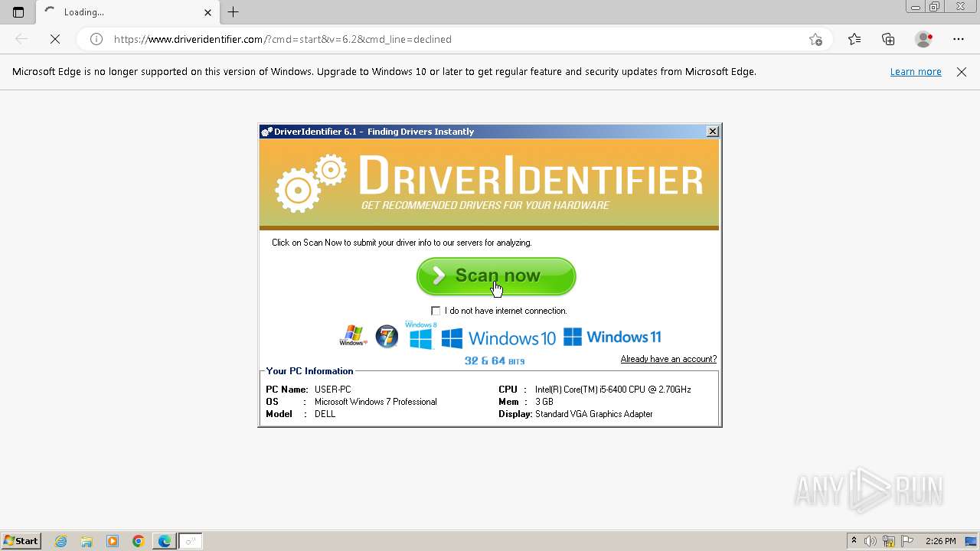The width and height of the screenshot is (980, 551).
Task: Click the Windows XP logo
Action: tap(353, 336)
